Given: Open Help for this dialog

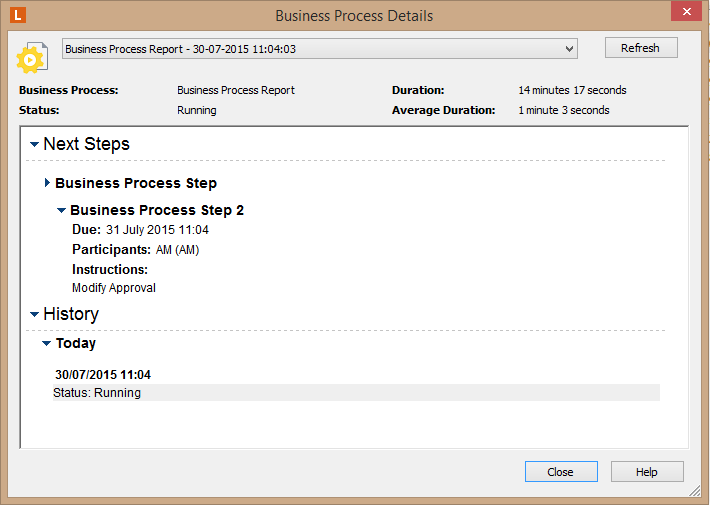Looking at the screenshot, I should [647, 472].
